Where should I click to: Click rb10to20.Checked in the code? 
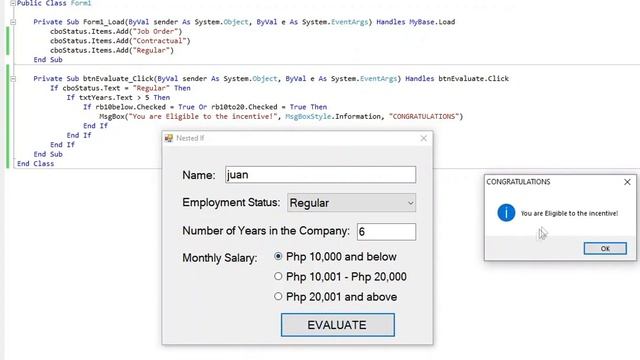244,107
